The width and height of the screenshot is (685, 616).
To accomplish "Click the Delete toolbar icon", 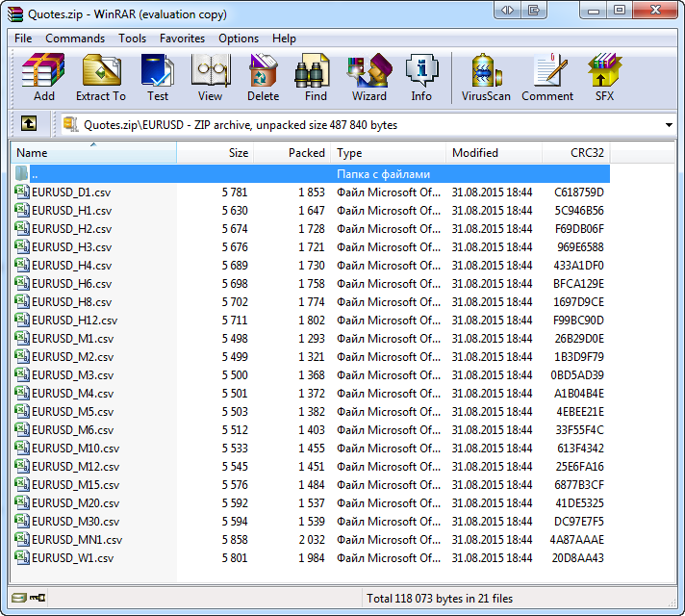I will 263,78.
